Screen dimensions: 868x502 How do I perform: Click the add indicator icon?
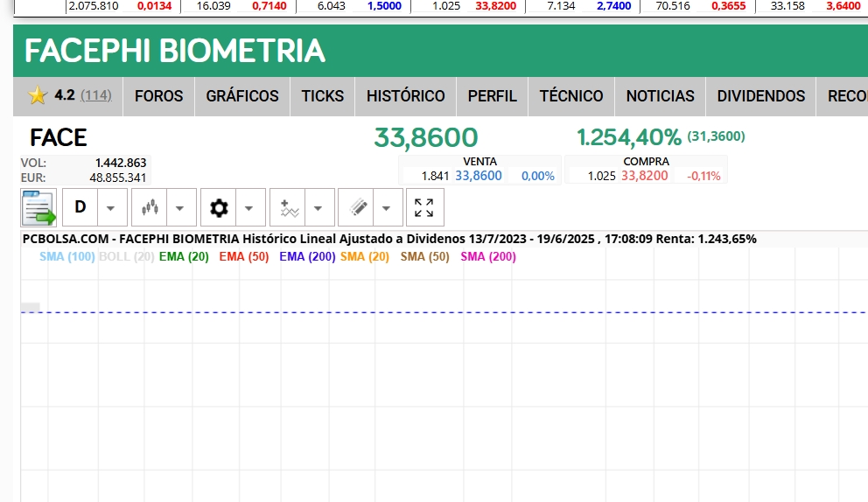click(288, 207)
